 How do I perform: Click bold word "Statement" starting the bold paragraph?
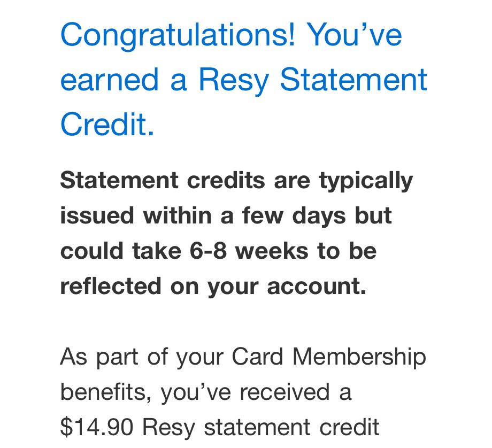coord(119,180)
